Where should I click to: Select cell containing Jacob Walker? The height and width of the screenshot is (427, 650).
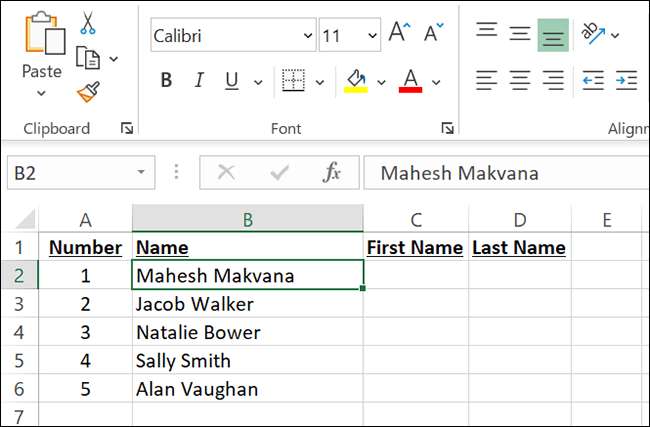tap(247, 304)
